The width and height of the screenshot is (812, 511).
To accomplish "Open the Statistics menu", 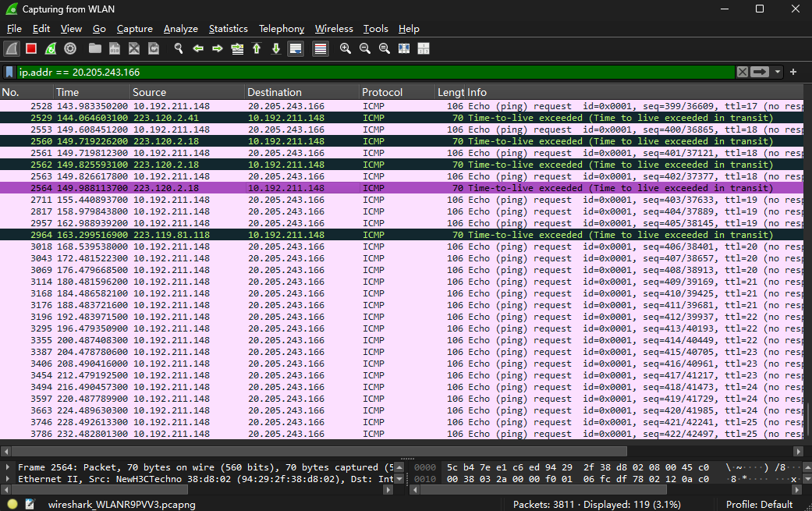I will pyautogui.click(x=229, y=29).
